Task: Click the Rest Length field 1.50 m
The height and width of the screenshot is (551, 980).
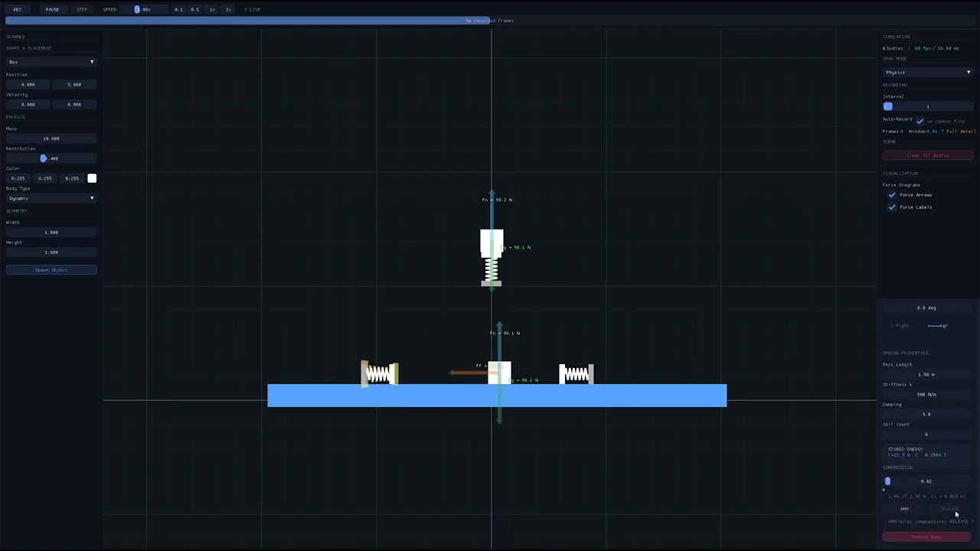Action: (x=926, y=374)
